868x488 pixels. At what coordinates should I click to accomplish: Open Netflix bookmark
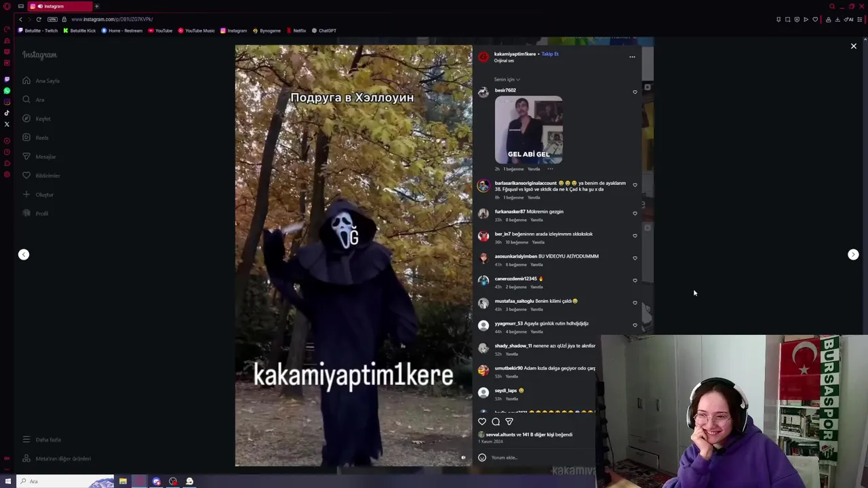(296, 30)
